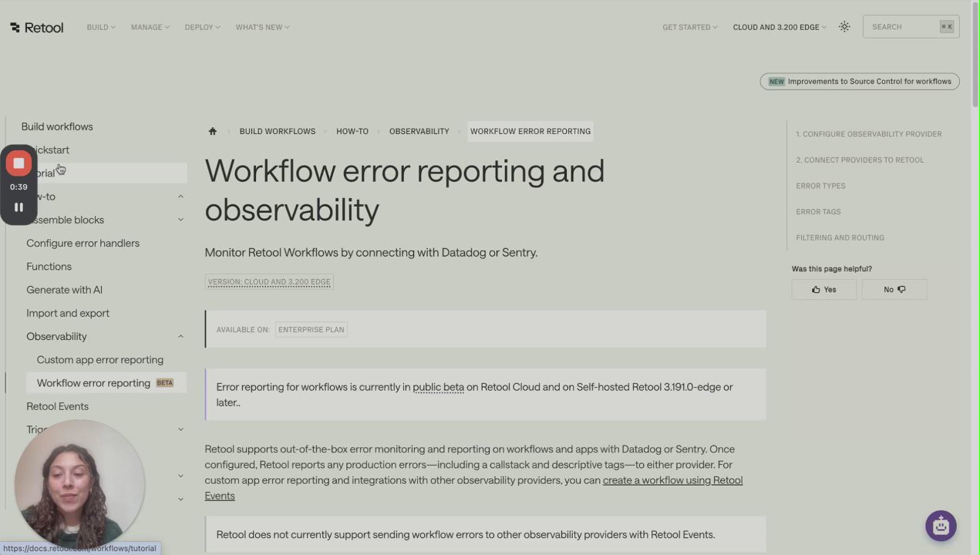
Task: Stop the screen recording
Action: (19, 163)
